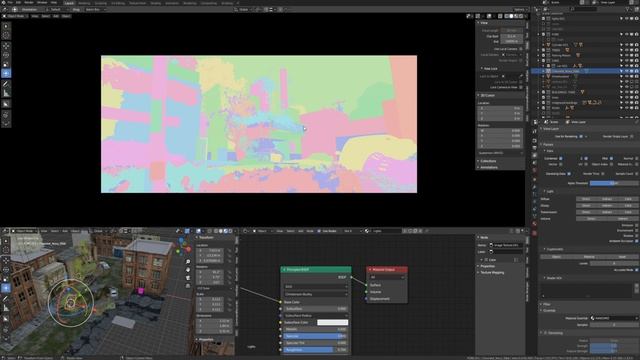
Task: Click the zoom gizmo icon in the lower viewport
Action: 188,262
